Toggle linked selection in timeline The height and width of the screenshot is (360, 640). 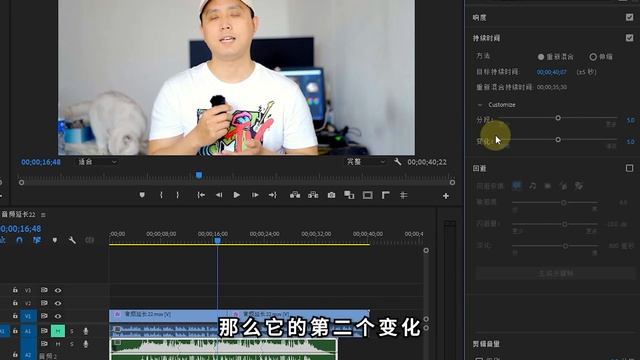pyautogui.click(x=37, y=240)
